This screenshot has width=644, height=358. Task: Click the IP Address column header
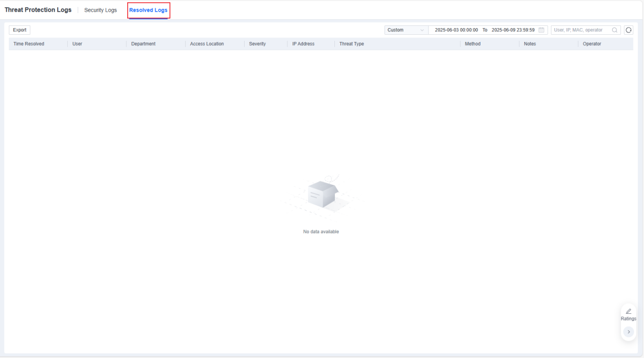(x=303, y=44)
